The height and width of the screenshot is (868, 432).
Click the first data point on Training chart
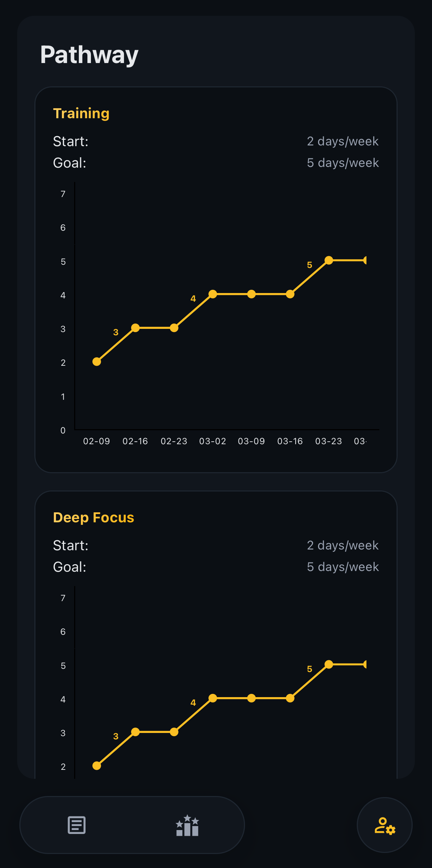pyautogui.click(x=96, y=362)
